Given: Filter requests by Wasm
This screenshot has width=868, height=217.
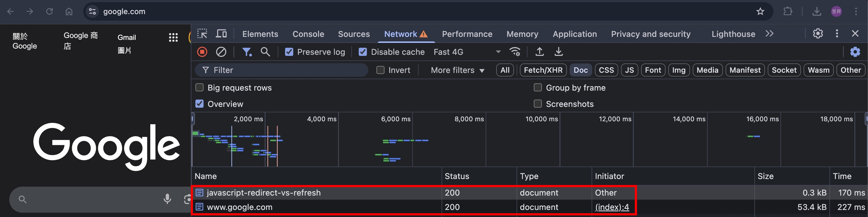Looking at the screenshot, I should click(819, 70).
